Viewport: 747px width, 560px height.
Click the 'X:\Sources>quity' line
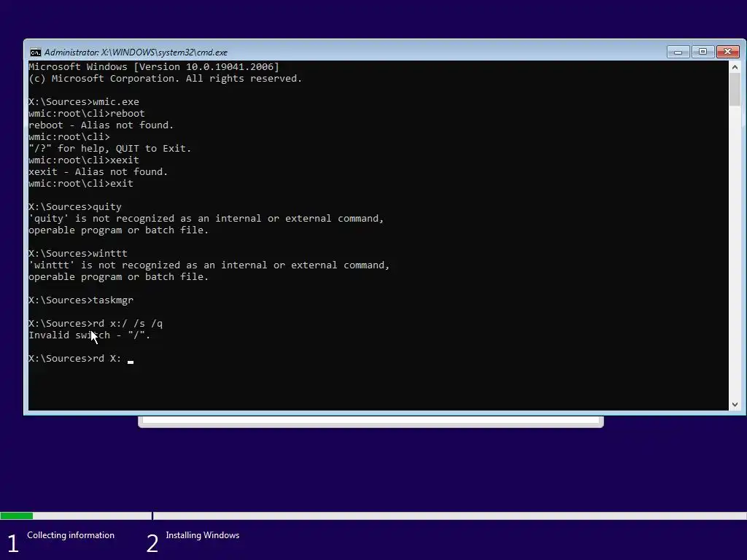(x=75, y=206)
